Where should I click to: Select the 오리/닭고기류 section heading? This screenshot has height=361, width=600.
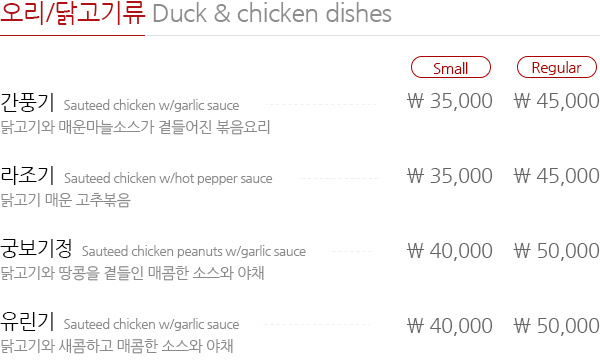[73, 13]
